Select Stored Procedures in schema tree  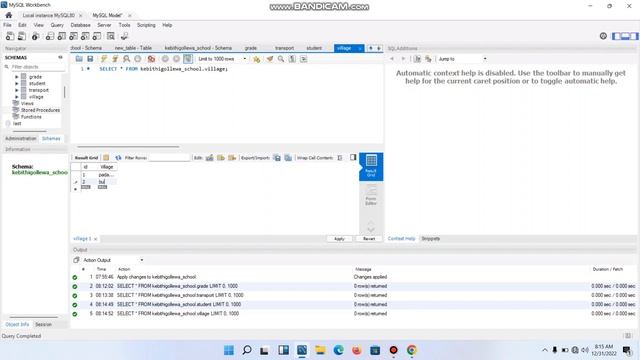click(x=40, y=110)
